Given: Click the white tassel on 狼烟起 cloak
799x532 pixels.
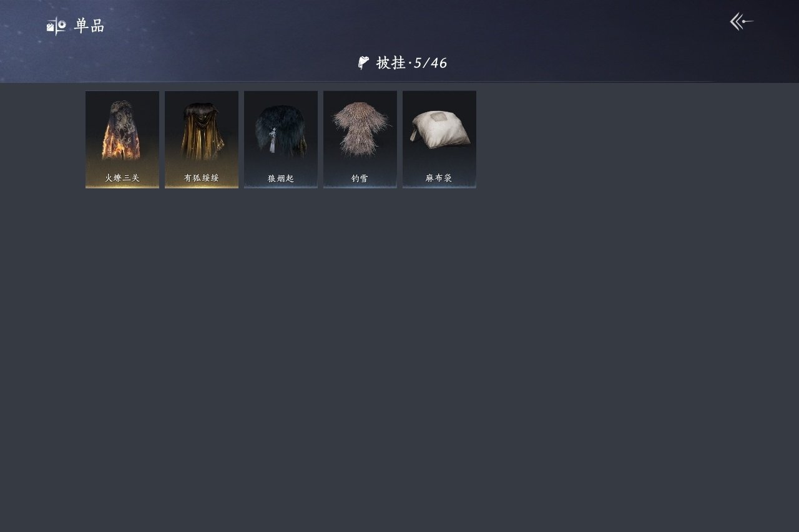Looking at the screenshot, I should tap(273, 141).
